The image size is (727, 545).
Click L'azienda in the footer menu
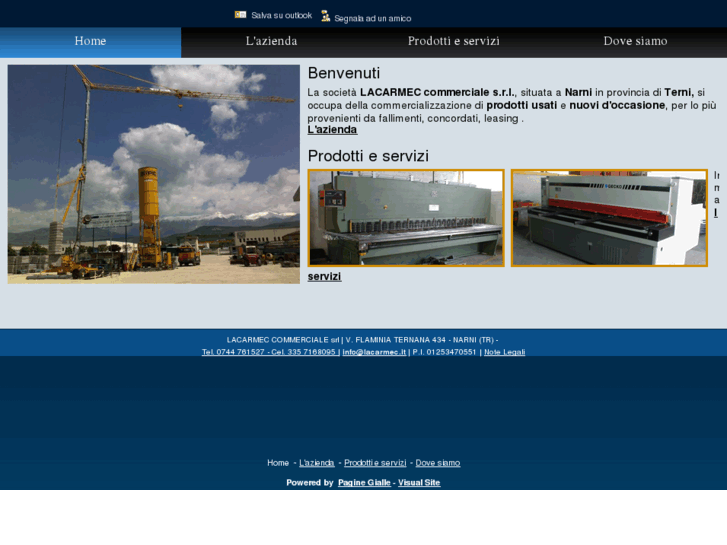click(317, 463)
